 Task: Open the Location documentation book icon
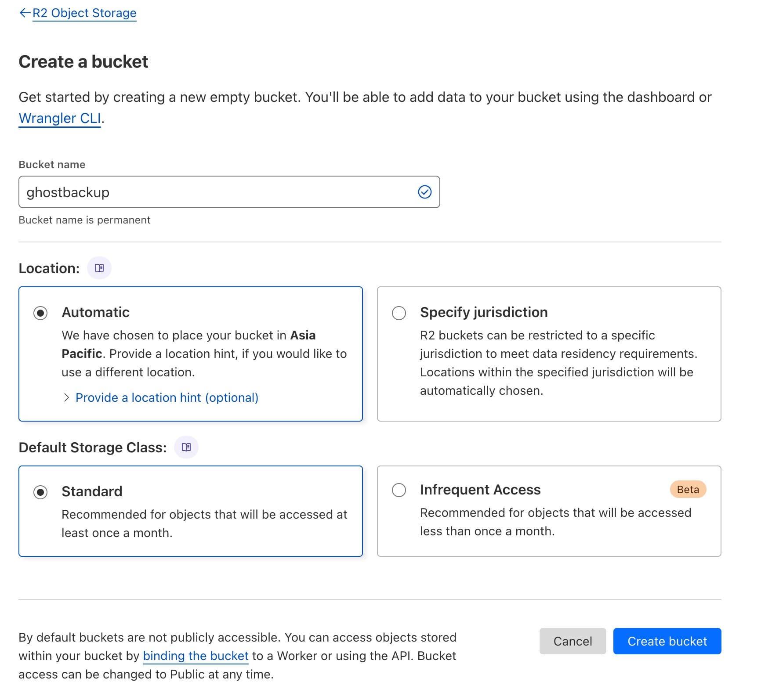click(x=99, y=268)
